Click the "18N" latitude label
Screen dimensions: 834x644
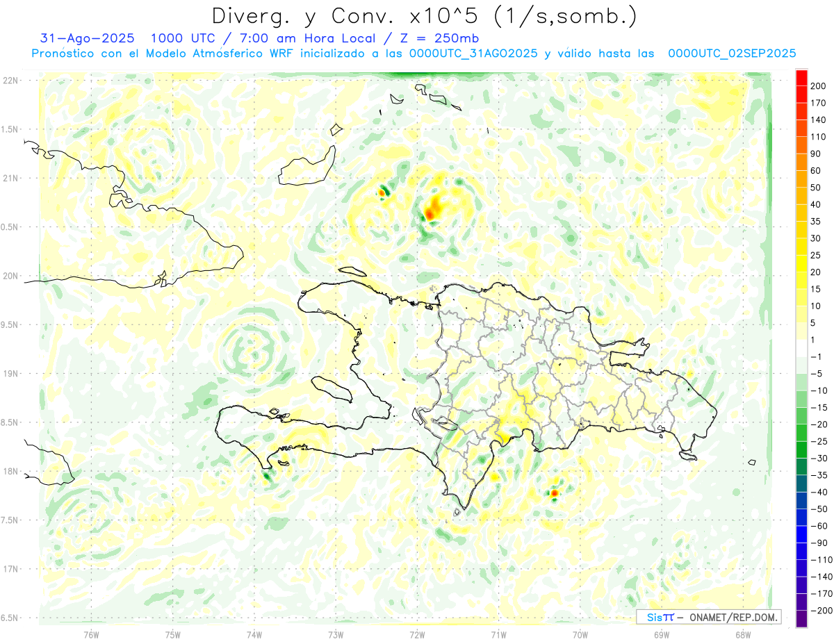point(10,471)
